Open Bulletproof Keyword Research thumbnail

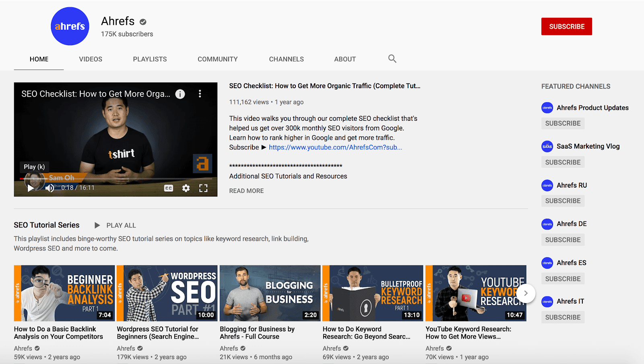coord(373,293)
